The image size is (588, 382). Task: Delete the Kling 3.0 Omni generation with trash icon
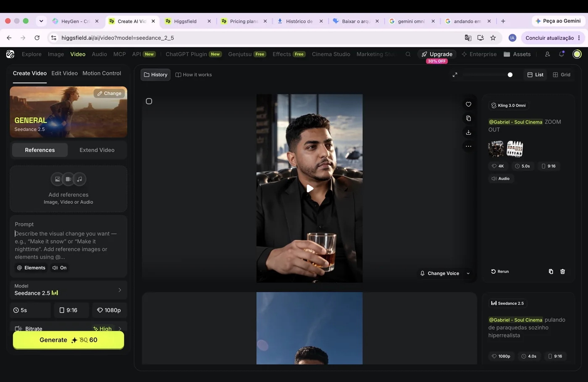[562, 272]
